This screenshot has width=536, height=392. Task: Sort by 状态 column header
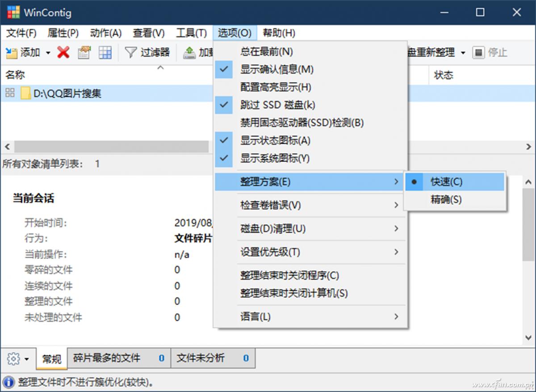coord(444,75)
